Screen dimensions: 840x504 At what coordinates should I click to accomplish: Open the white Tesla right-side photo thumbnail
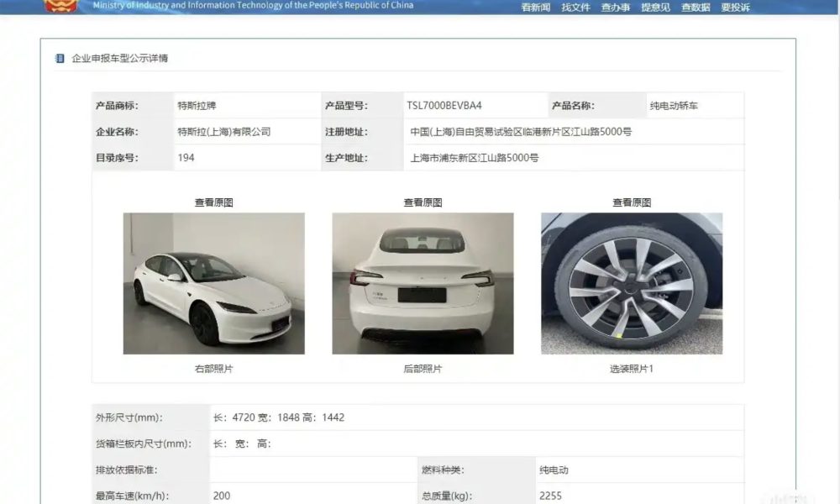coord(213,283)
